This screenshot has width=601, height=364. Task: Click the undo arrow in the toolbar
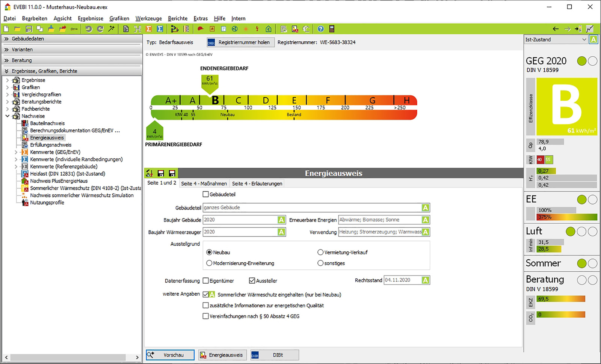point(88,29)
